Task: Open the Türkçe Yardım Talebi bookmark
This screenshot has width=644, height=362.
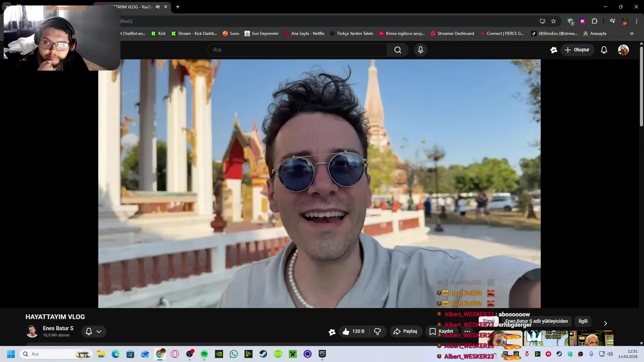Action: [352, 34]
